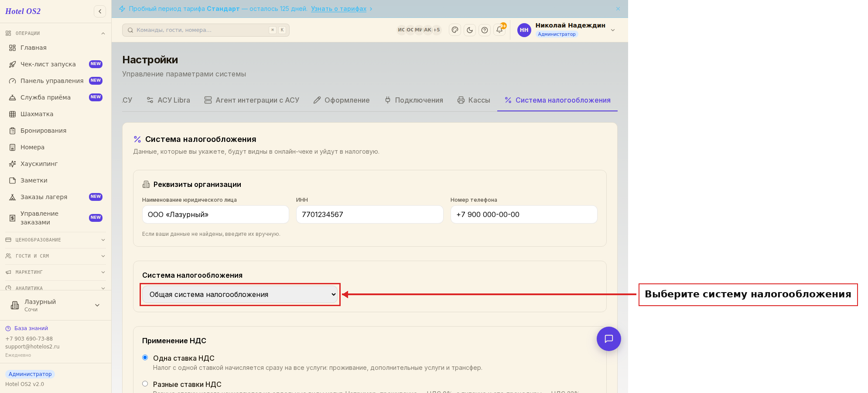Click the Наименование юридического лица field
The width and height of the screenshot is (868, 393).
[215, 214]
